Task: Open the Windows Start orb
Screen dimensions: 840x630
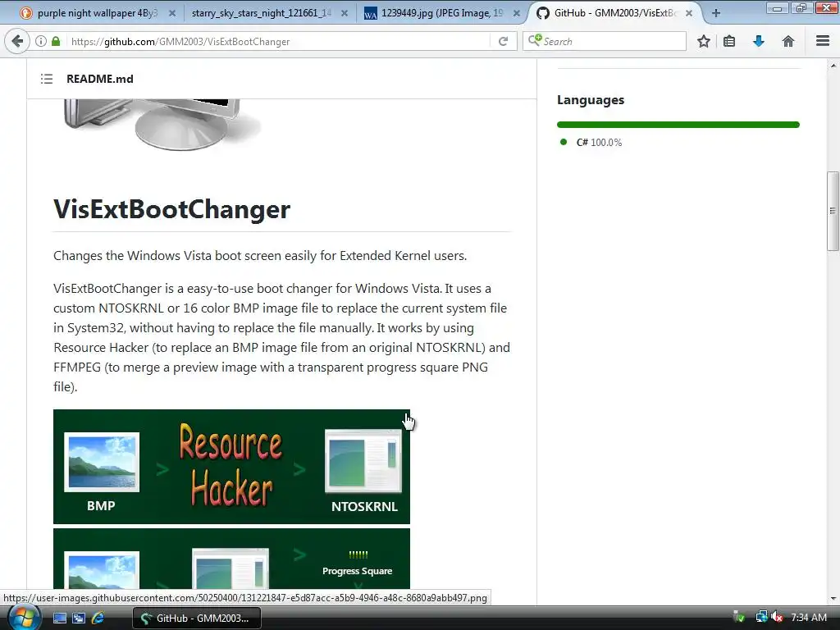Action: pyautogui.click(x=24, y=618)
